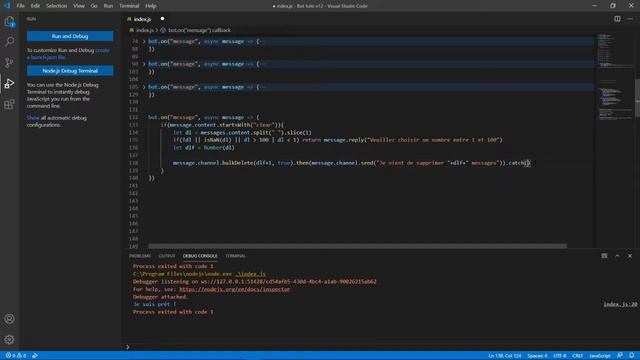Click the Ln 138, Col 124 status entry
640x360 pixels.
[504, 356]
